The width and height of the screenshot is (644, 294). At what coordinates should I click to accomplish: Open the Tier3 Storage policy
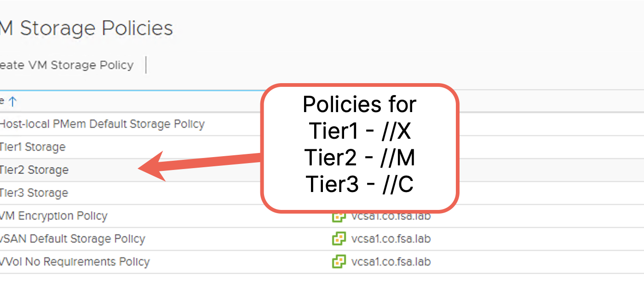34,193
